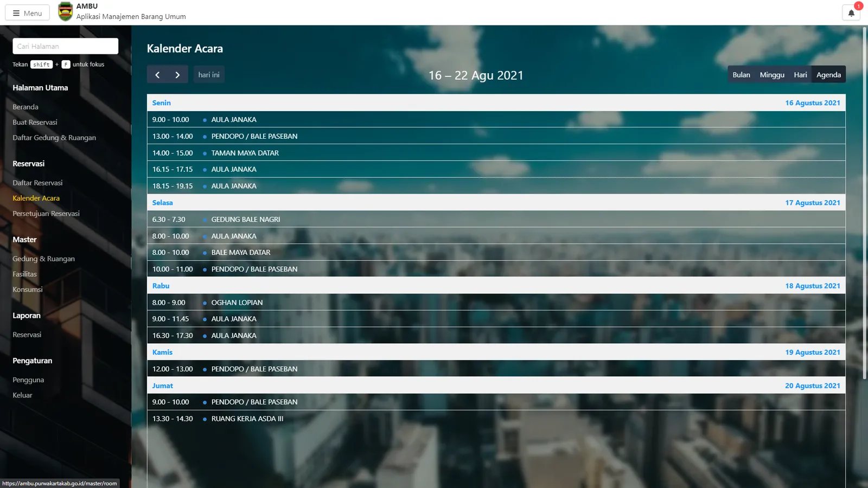
Task: Open Tuesday 10.00 - 11.00 PENDOPO / BALE PASEBAN event
Action: (x=496, y=269)
